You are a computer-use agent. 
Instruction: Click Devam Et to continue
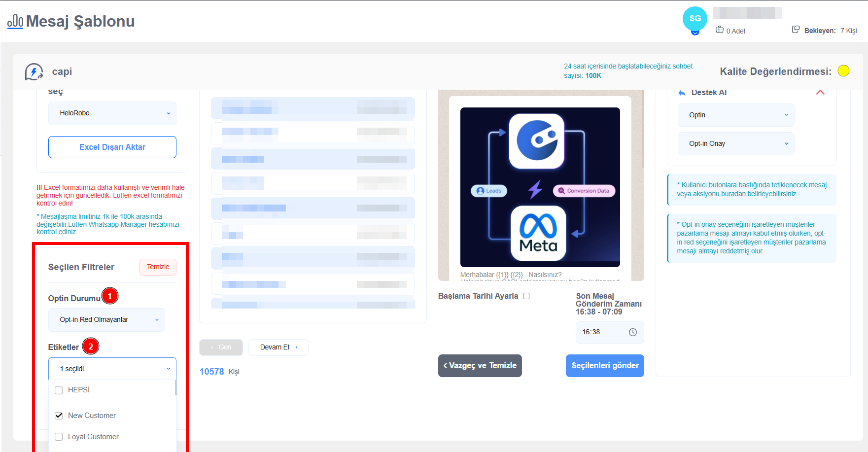coord(278,348)
